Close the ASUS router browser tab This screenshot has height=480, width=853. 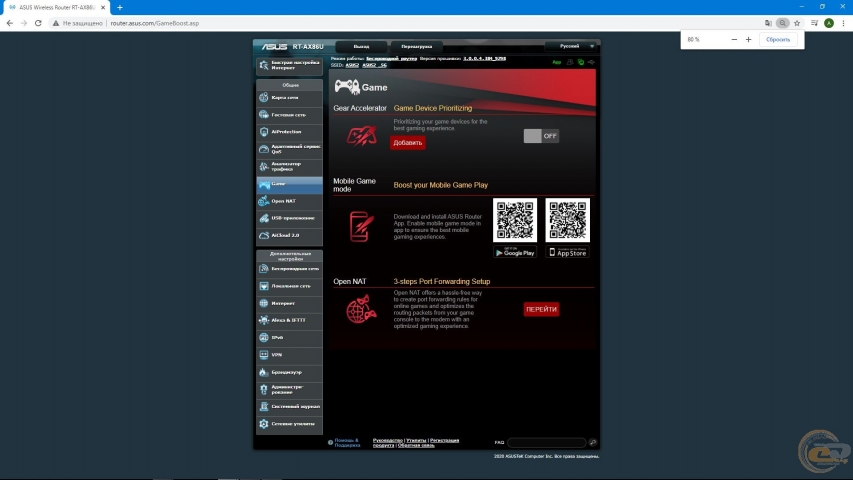click(x=103, y=8)
